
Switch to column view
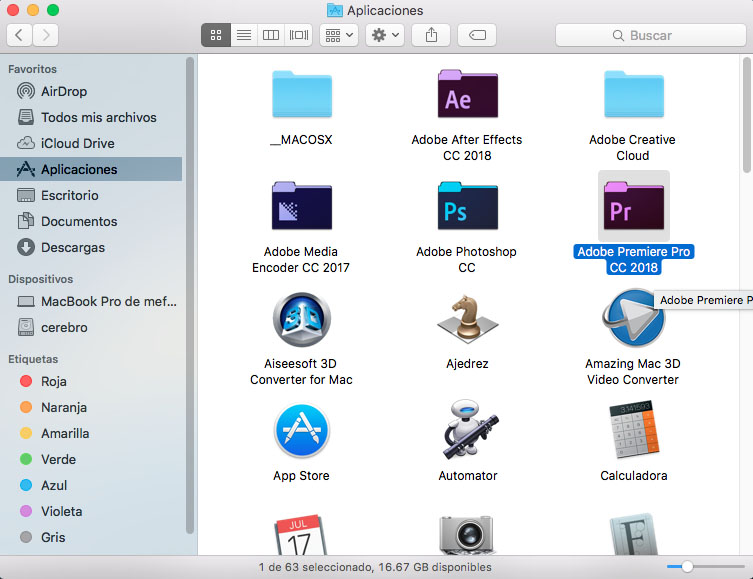point(271,35)
